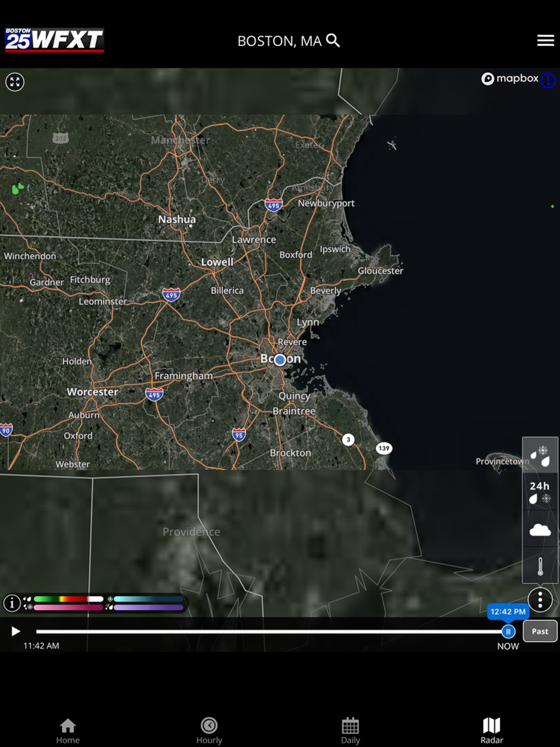The image size is (560, 747).
Task: Click the Lowell map label
Action: [217, 262]
